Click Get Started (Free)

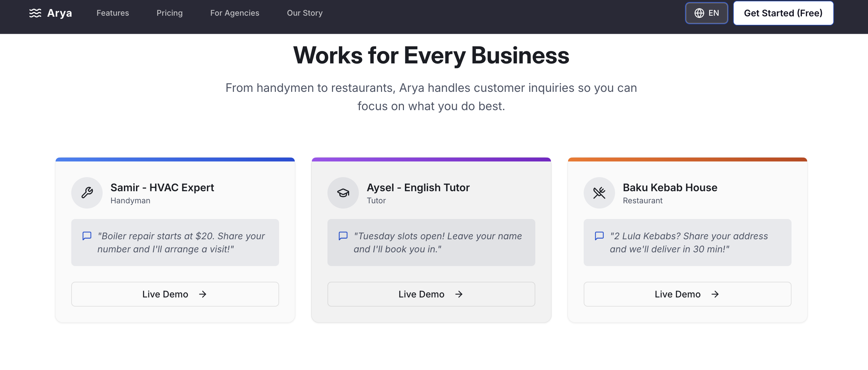783,13
